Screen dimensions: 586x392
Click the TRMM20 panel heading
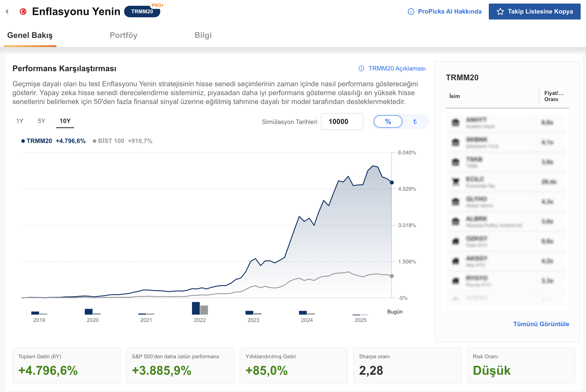462,78
